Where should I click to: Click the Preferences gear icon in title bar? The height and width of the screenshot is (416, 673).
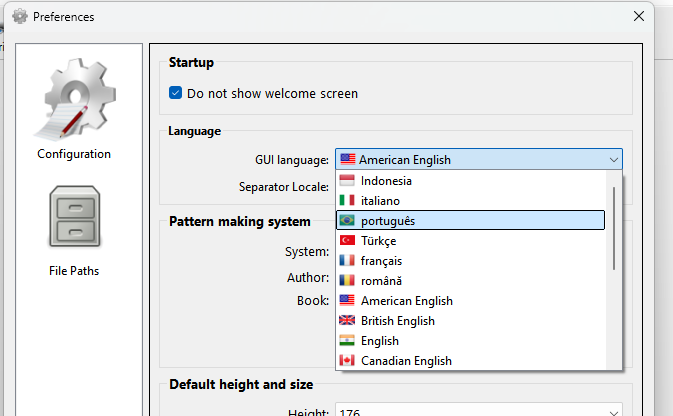click(19, 16)
